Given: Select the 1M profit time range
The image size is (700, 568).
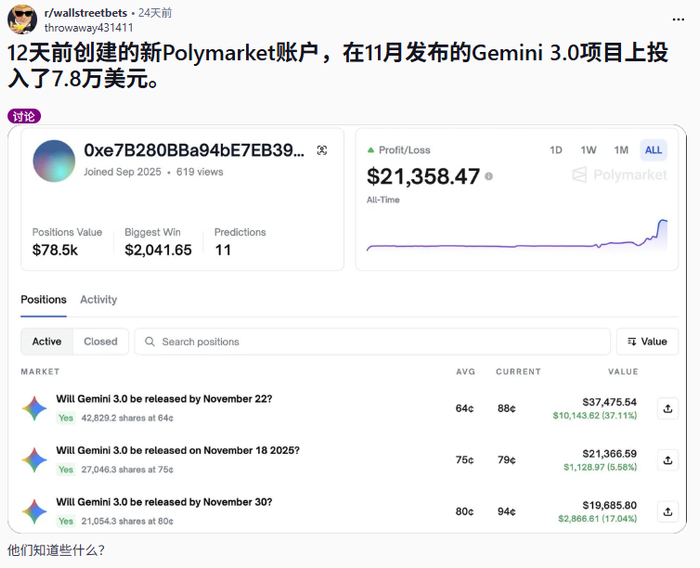Looking at the screenshot, I should pyautogui.click(x=621, y=150).
